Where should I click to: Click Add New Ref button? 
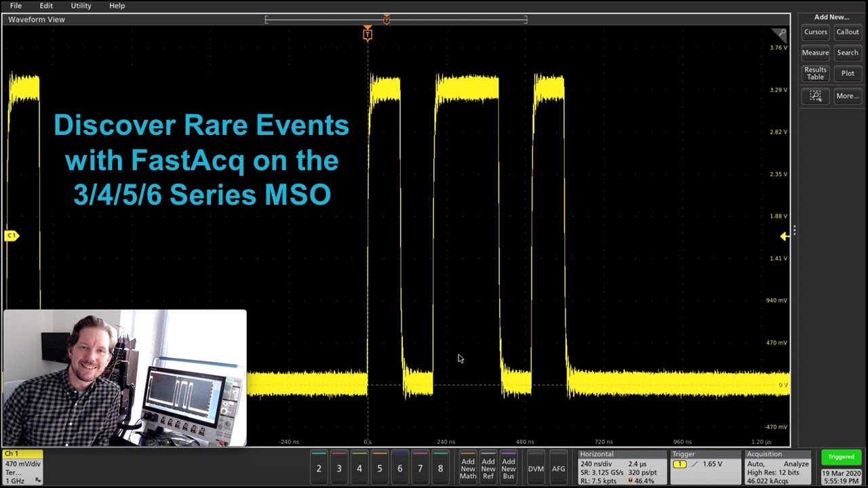[488, 467]
